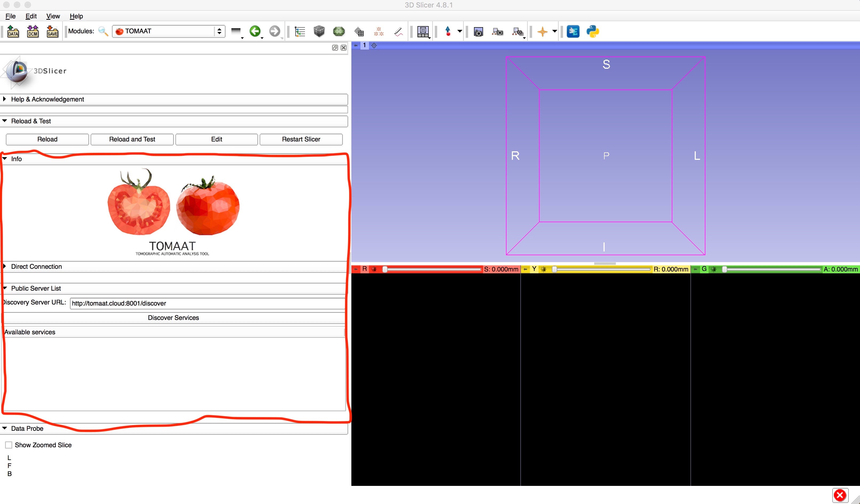Click the screenshot capture camera icon
This screenshot has width=860, height=504.
[479, 32]
